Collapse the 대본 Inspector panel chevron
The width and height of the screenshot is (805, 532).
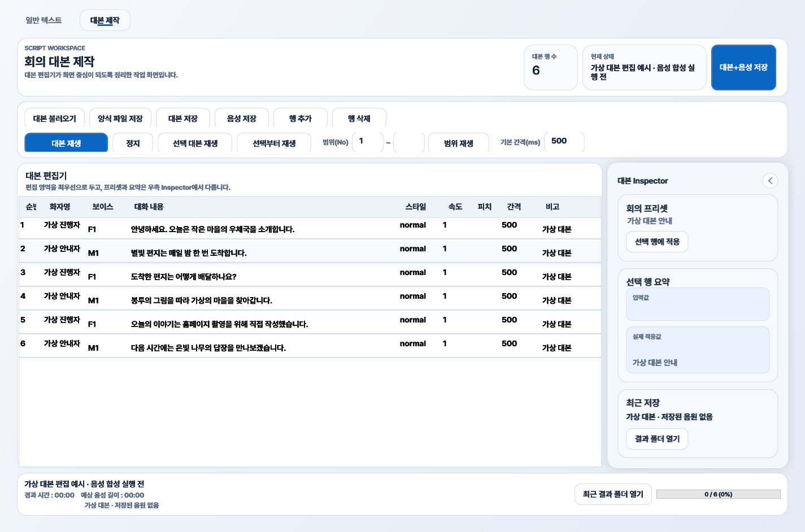tap(770, 181)
